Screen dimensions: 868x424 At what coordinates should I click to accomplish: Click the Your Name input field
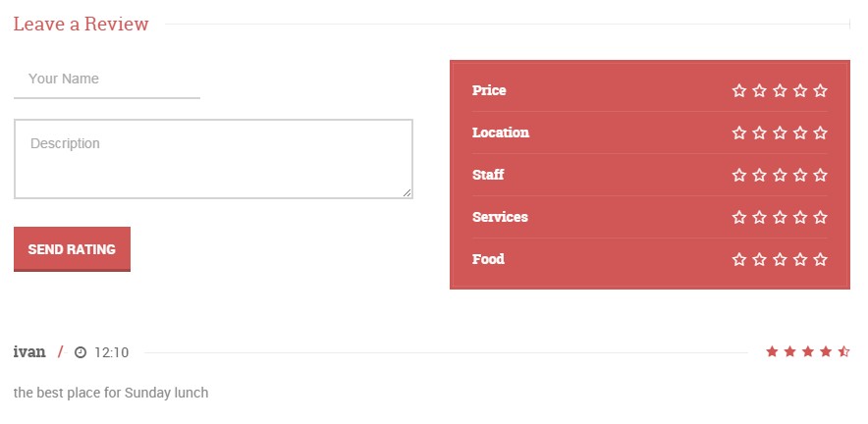coord(107,79)
